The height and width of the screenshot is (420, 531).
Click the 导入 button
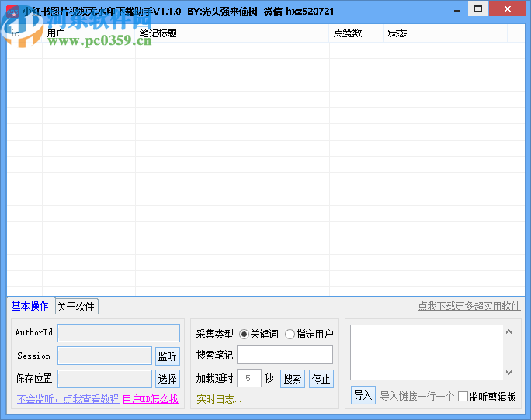click(x=363, y=395)
